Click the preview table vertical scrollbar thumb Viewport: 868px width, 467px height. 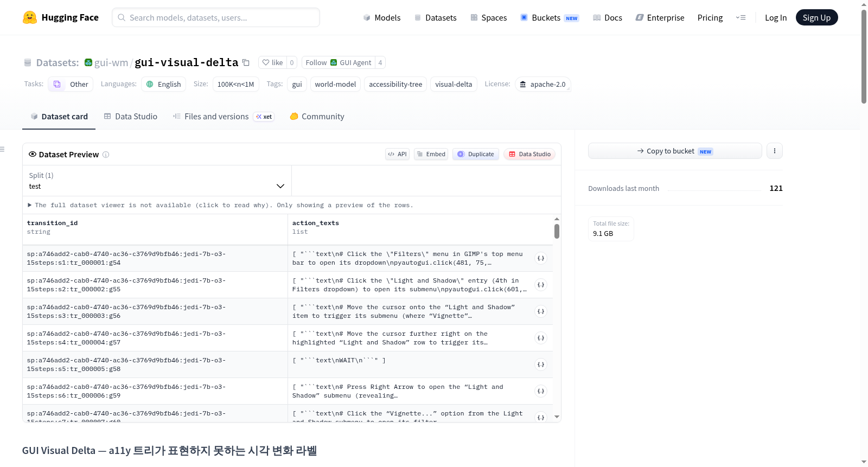pyautogui.click(x=557, y=231)
